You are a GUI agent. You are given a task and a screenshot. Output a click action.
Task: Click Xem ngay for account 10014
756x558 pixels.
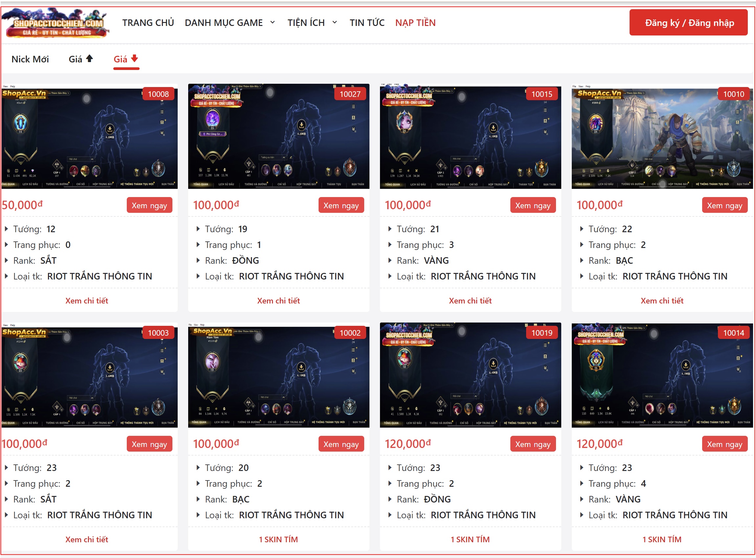[725, 444]
